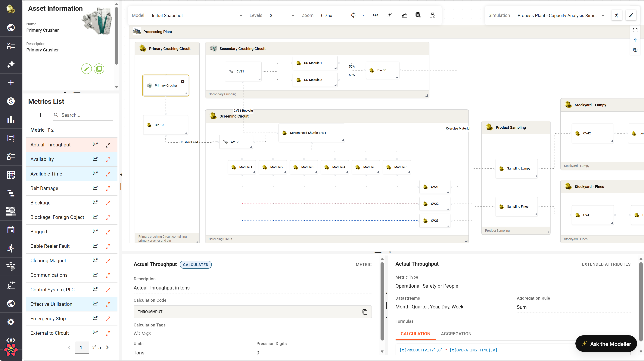Go to previous metrics page

click(x=69, y=347)
